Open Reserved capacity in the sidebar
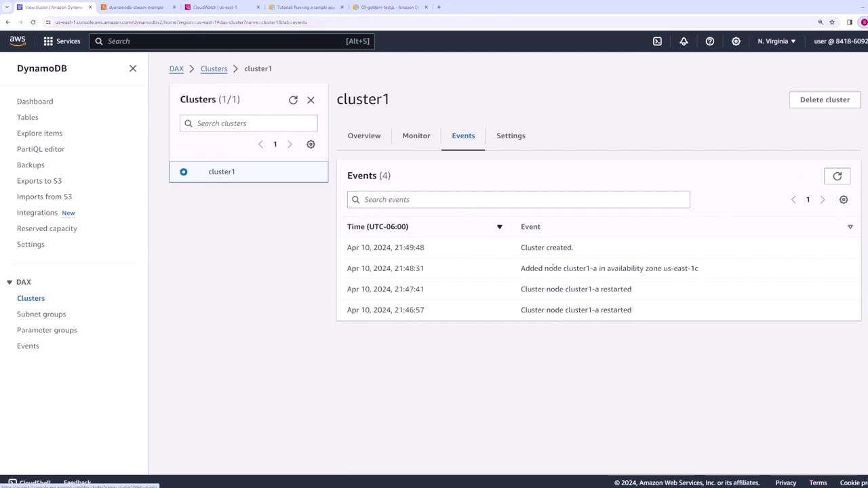The height and width of the screenshot is (488, 868). [47, 228]
